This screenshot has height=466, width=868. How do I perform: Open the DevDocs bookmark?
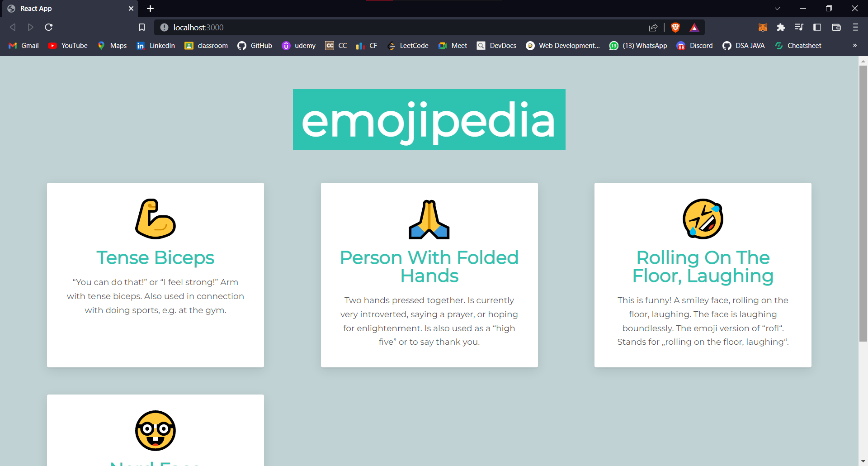coord(496,45)
